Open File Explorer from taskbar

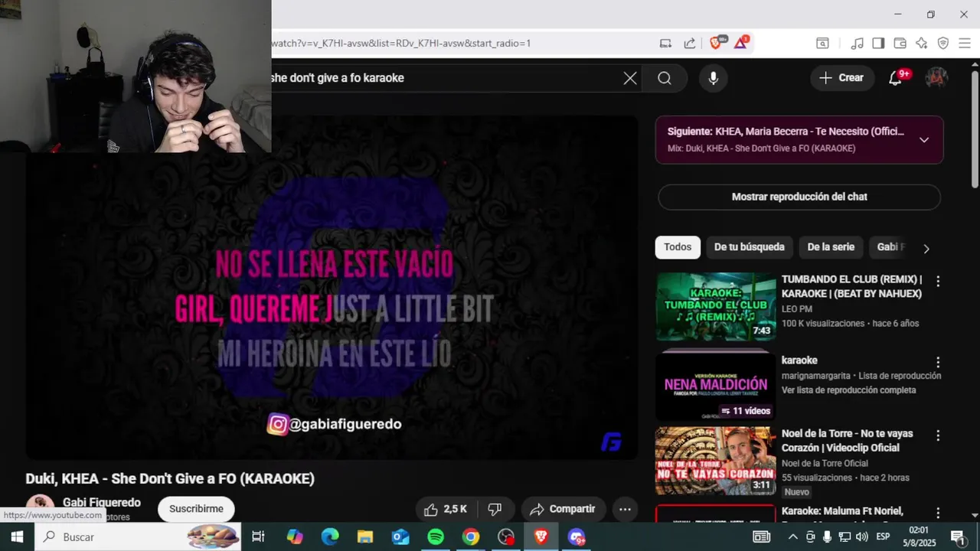(x=365, y=537)
